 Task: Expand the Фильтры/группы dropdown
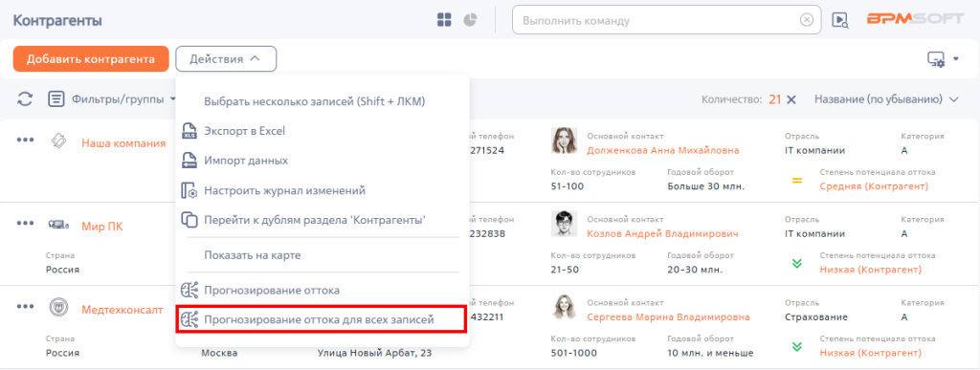[x=172, y=99]
